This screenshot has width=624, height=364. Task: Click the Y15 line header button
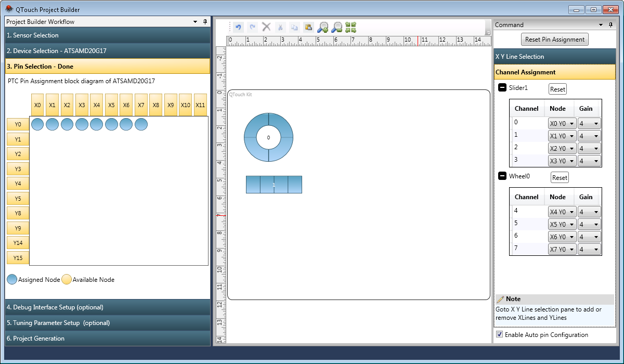pyautogui.click(x=18, y=258)
